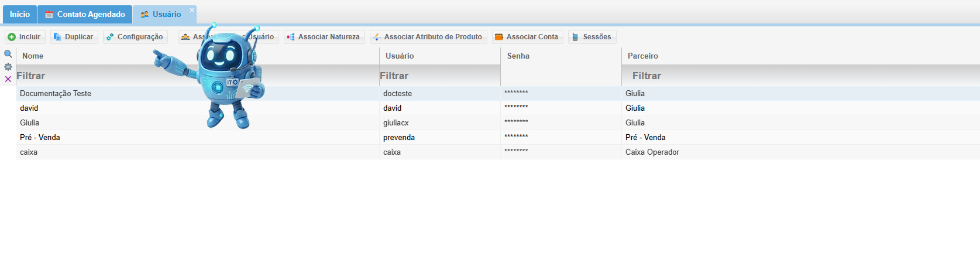Click the Senha column header

click(x=518, y=56)
